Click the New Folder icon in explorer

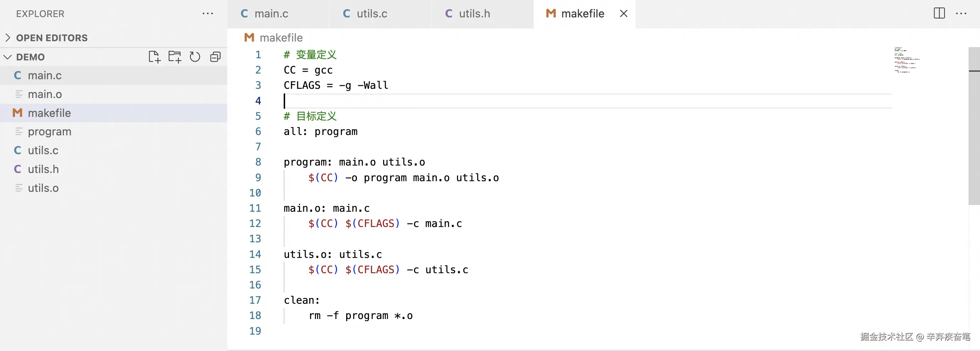175,57
